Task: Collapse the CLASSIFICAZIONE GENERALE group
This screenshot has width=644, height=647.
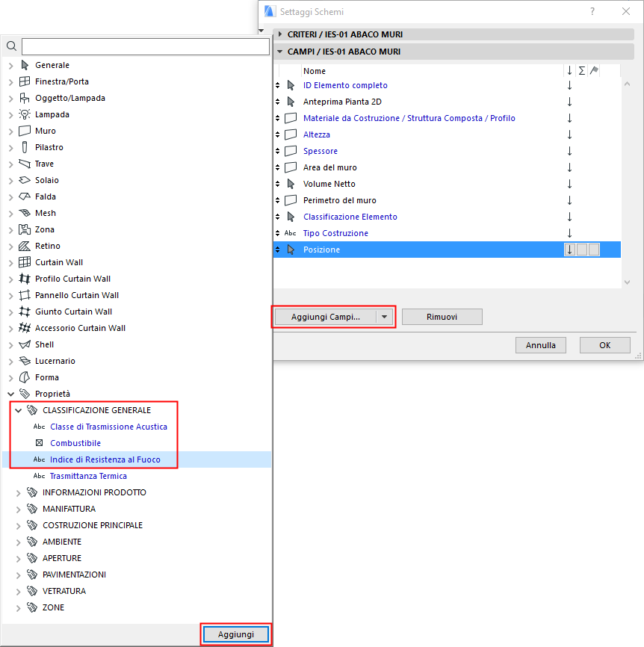Action: coord(18,411)
